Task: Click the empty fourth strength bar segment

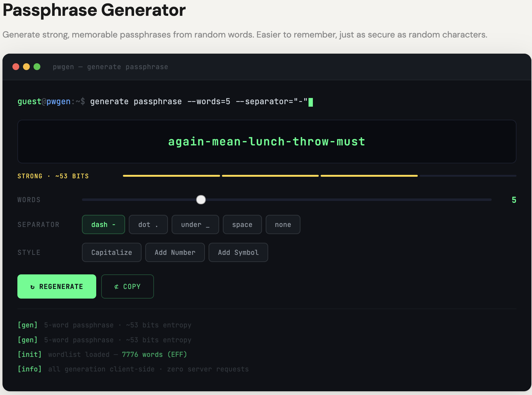Action: [468, 176]
